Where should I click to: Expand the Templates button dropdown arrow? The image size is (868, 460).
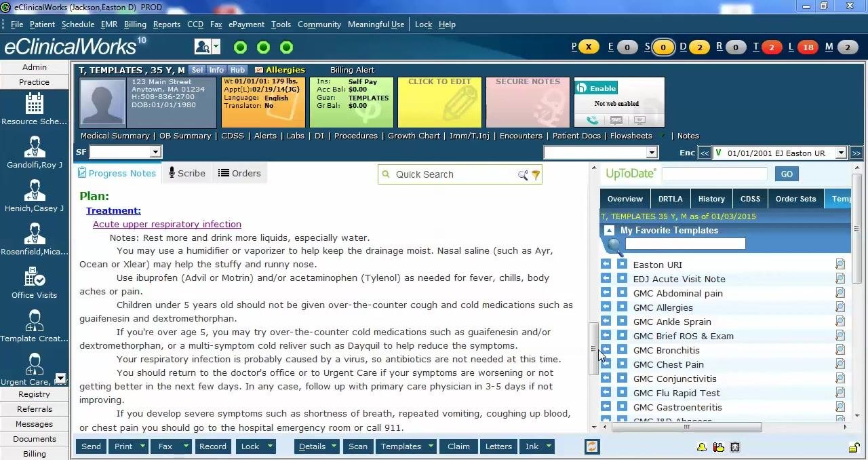click(429, 446)
